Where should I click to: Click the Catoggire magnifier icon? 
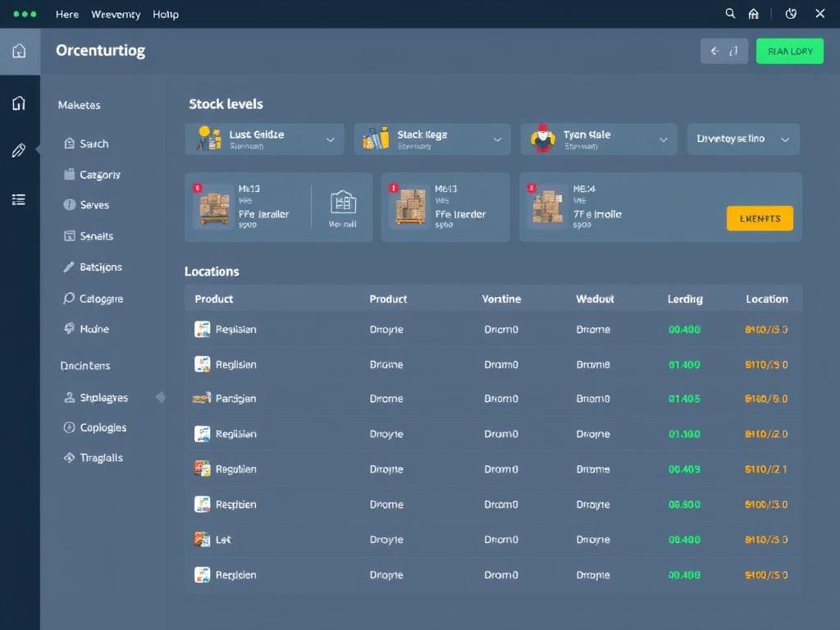point(69,298)
